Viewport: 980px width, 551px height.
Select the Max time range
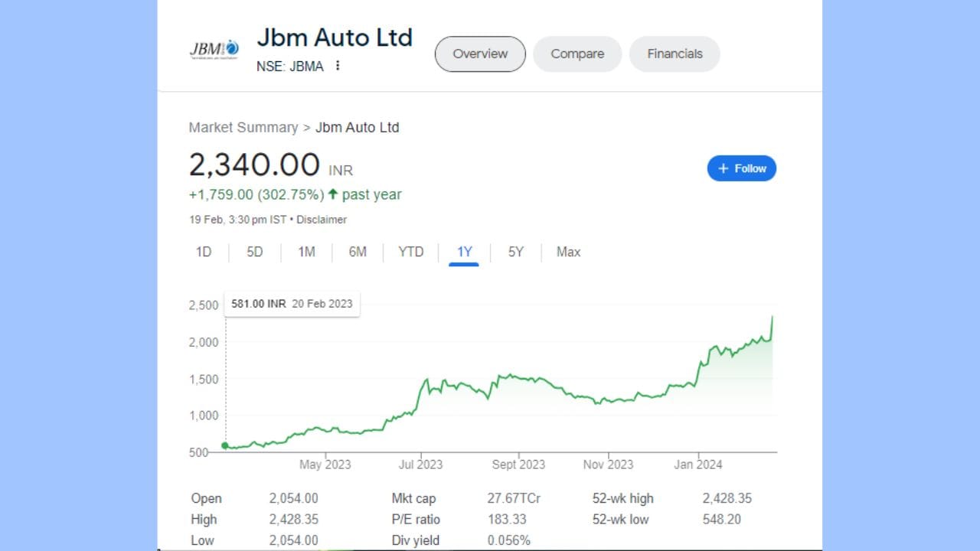coord(568,252)
